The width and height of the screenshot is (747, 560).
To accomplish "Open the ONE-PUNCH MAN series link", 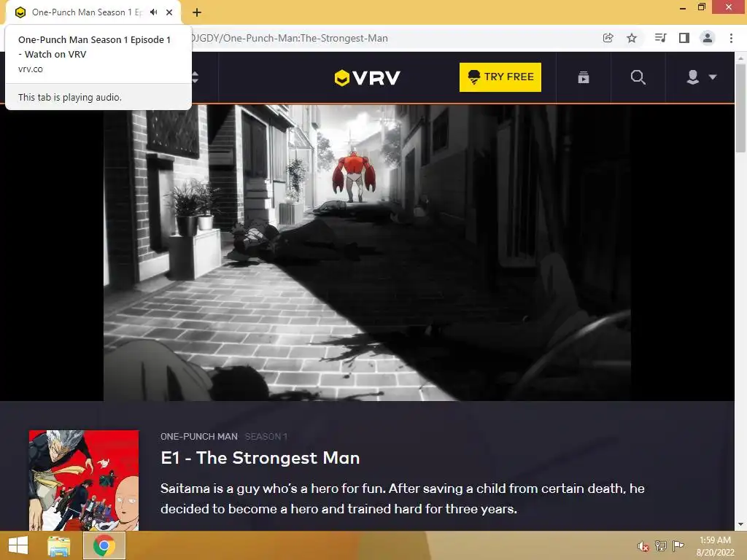I will pos(198,437).
